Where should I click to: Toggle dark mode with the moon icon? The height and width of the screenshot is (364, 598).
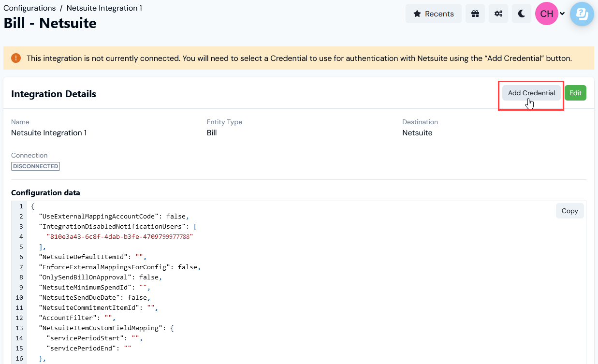pos(521,14)
